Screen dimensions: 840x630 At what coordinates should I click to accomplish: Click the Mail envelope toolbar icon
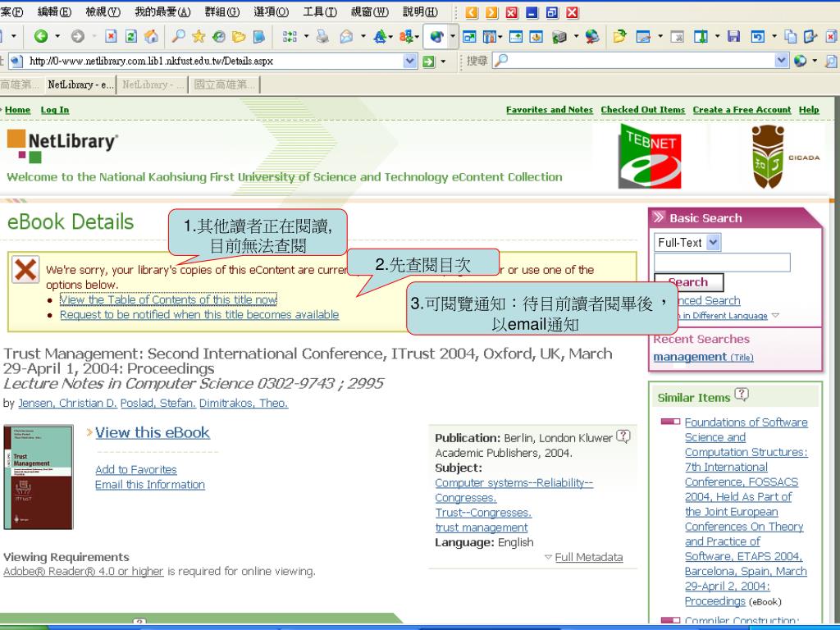coord(347,36)
